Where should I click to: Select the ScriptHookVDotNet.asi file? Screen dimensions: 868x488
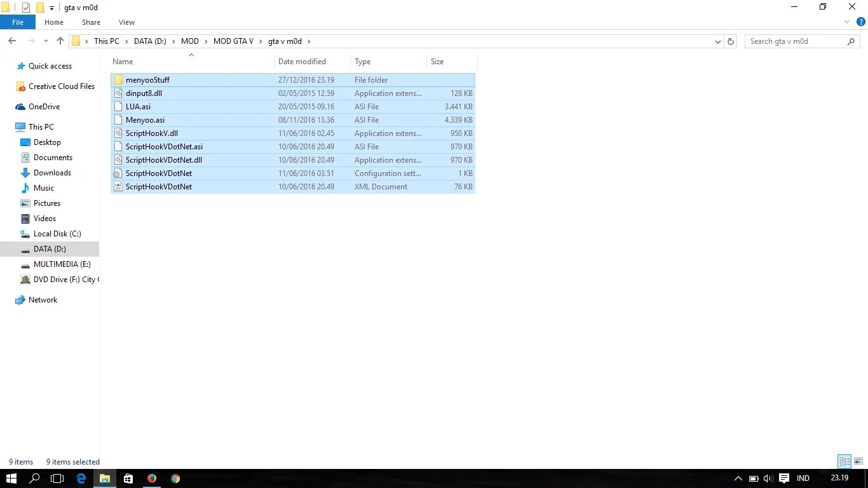coord(293,147)
